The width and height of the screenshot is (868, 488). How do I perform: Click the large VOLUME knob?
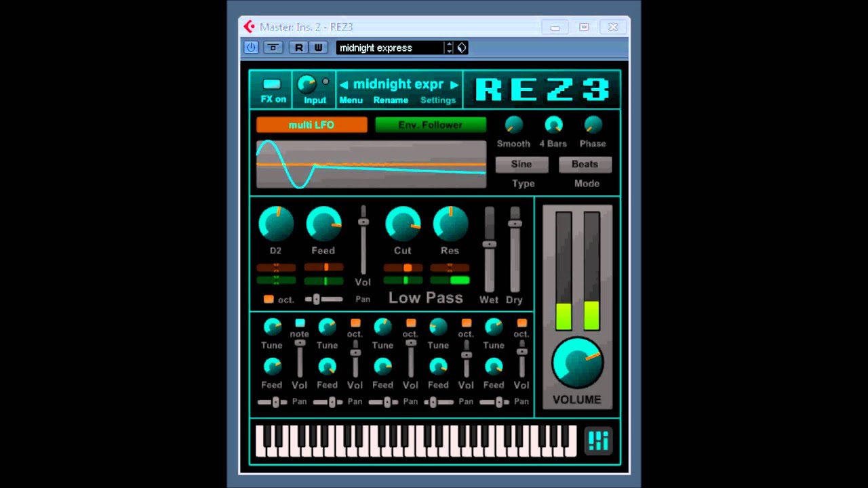click(x=577, y=363)
